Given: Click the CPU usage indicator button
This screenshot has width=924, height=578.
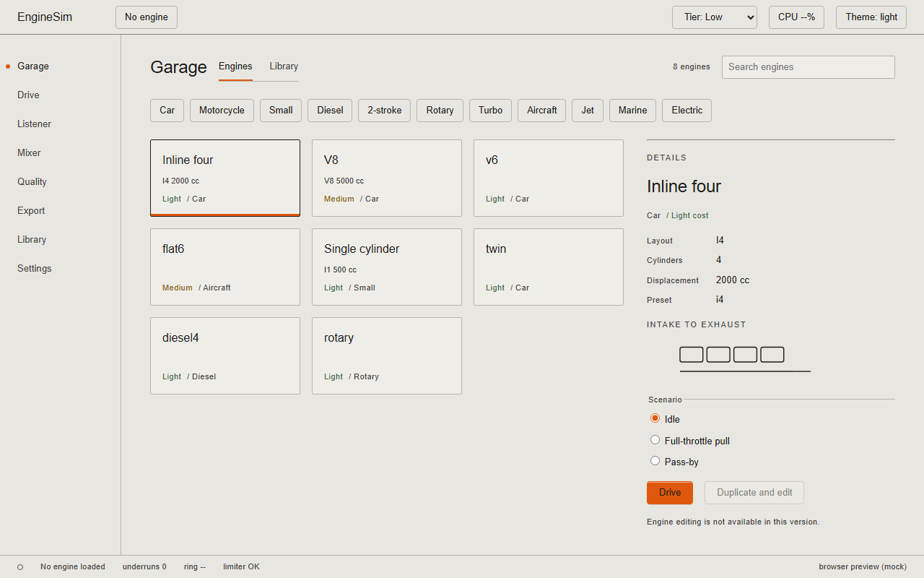Looking at the screenshot, I should point(796,17).
